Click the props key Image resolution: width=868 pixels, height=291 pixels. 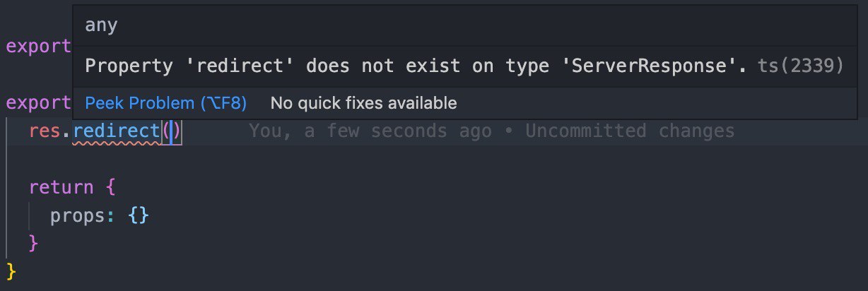(x=78, y=215)
